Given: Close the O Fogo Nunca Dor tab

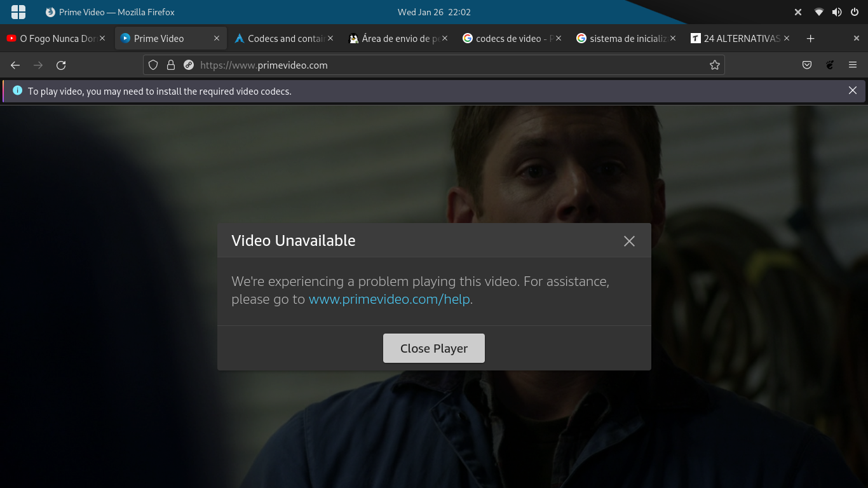Looking at the screenshot, I should (x=102, y=39).
